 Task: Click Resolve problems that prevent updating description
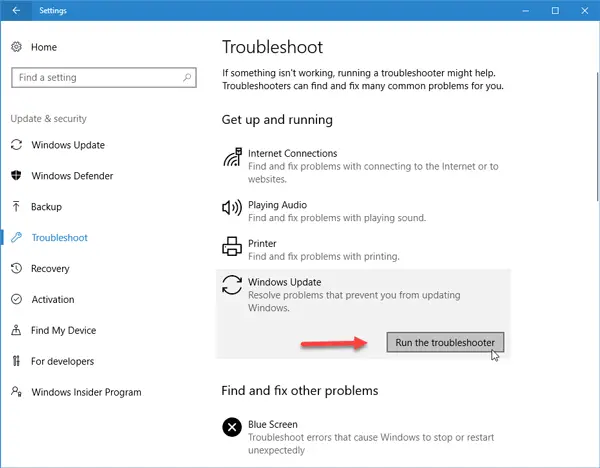354,302
